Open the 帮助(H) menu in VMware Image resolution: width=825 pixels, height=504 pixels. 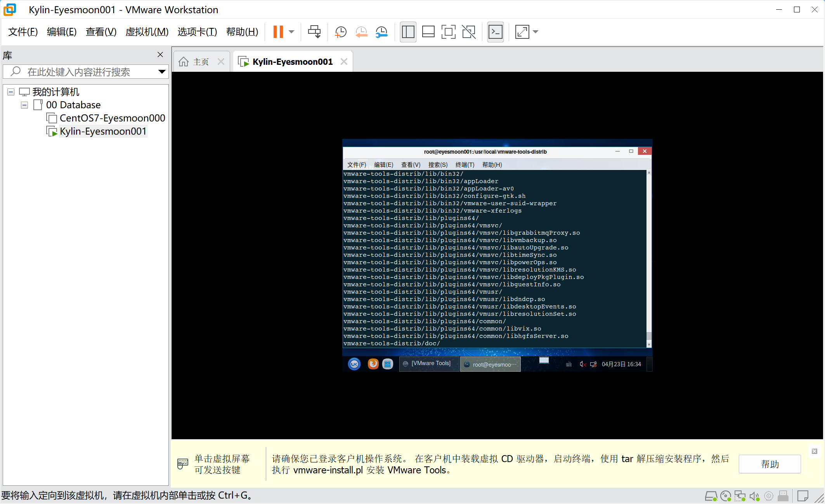click(x=242, y=32)
